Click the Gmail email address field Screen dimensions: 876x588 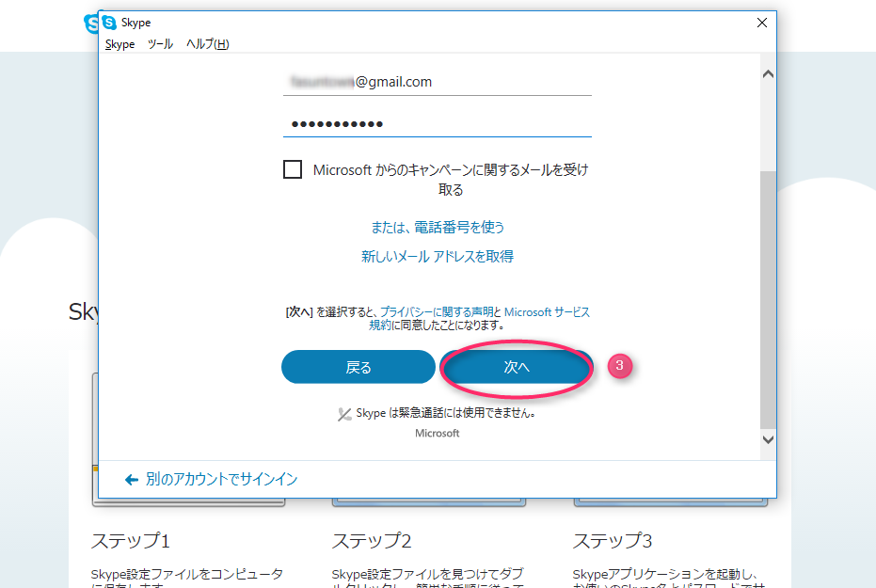tap(437, 82)
